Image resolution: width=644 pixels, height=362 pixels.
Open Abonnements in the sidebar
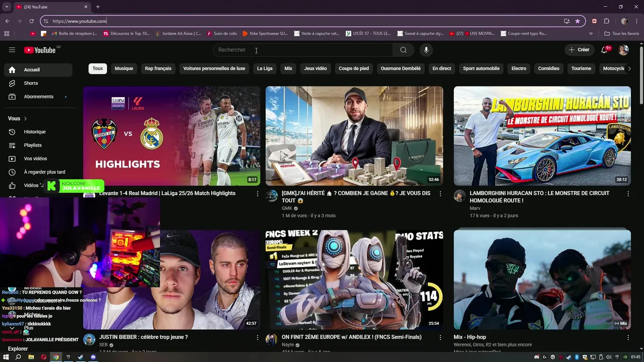[x=38, y=97]
